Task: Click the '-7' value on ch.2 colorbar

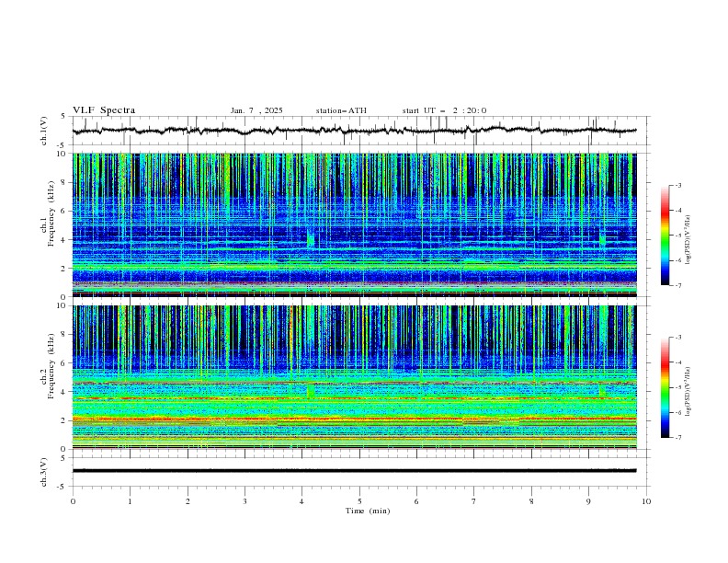Action: (677, 438)
